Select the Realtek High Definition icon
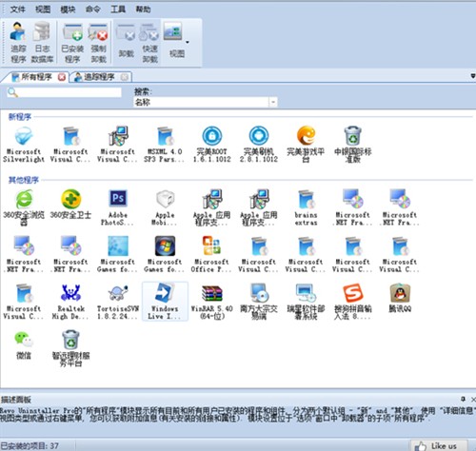The width and height of the screenshot is (476, 451). [x=70, y=302]
